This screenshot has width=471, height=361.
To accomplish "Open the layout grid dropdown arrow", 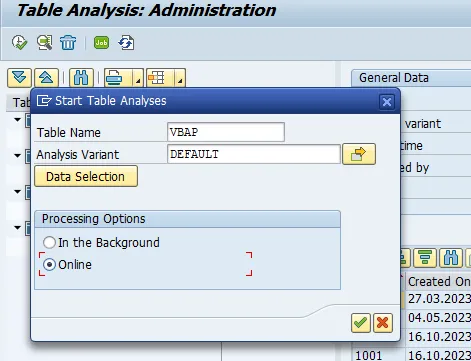I will [x=180, y=78].
